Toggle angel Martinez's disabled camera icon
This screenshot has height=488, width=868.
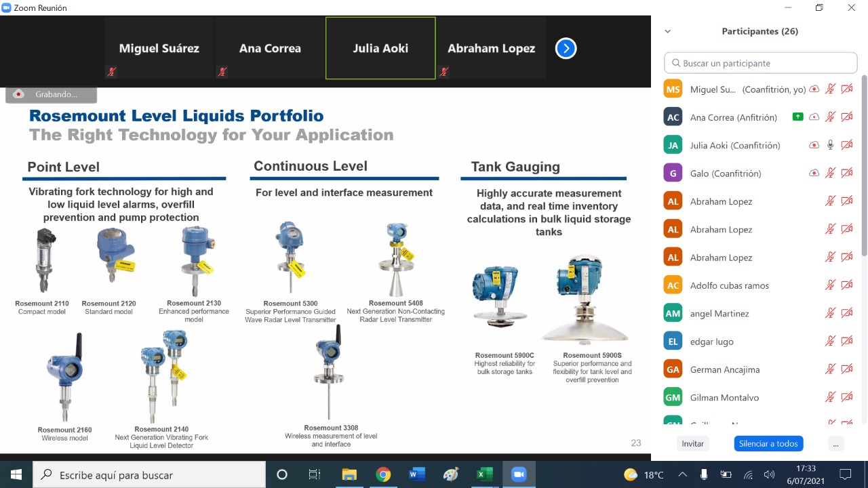click(x=846, y=313)
